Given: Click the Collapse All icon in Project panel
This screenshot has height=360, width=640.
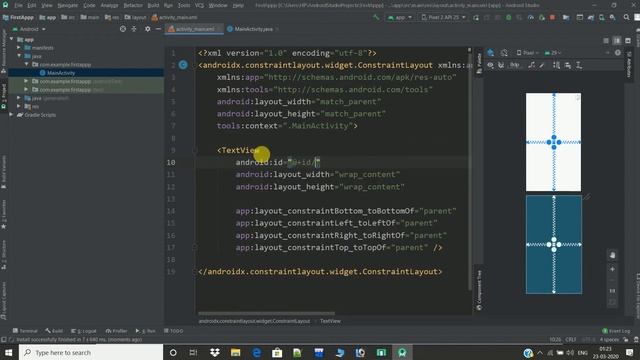Looking at the screenshot, I should pos(134,29).
